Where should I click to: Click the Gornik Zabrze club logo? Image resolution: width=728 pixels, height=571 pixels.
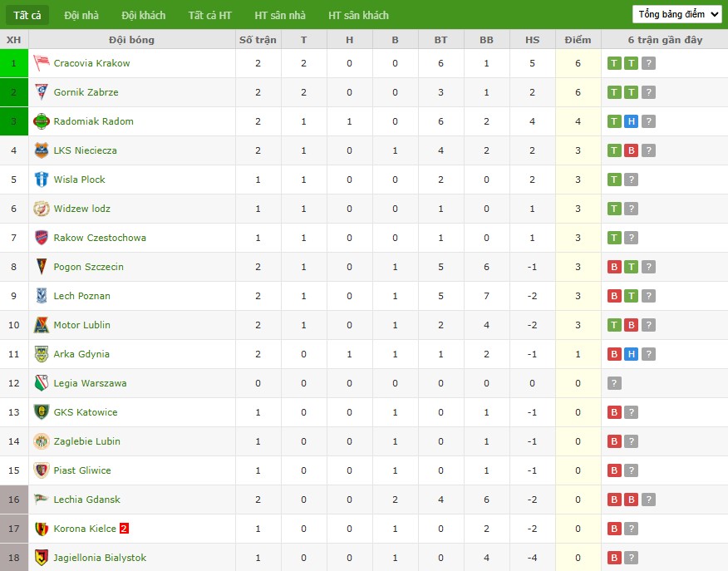point(42,92)
